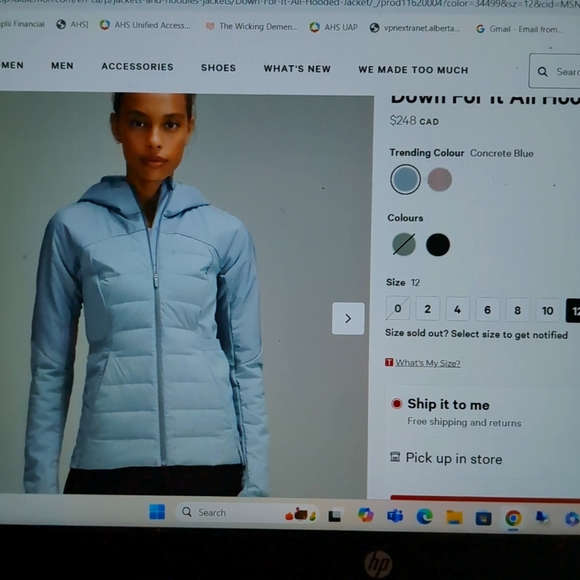Open Microsoft Edge from the taskbar

424,516
